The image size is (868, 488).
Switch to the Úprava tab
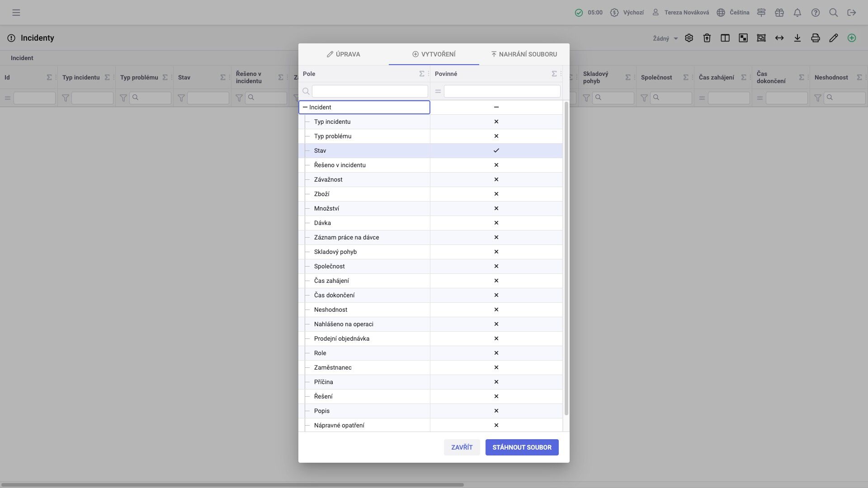[x=344, y=54]
